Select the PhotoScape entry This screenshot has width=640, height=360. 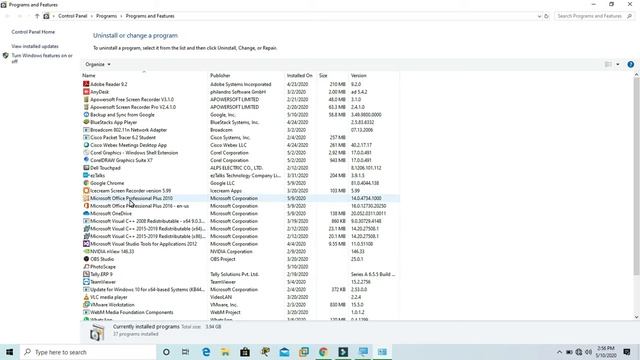(x=240, y=267)
